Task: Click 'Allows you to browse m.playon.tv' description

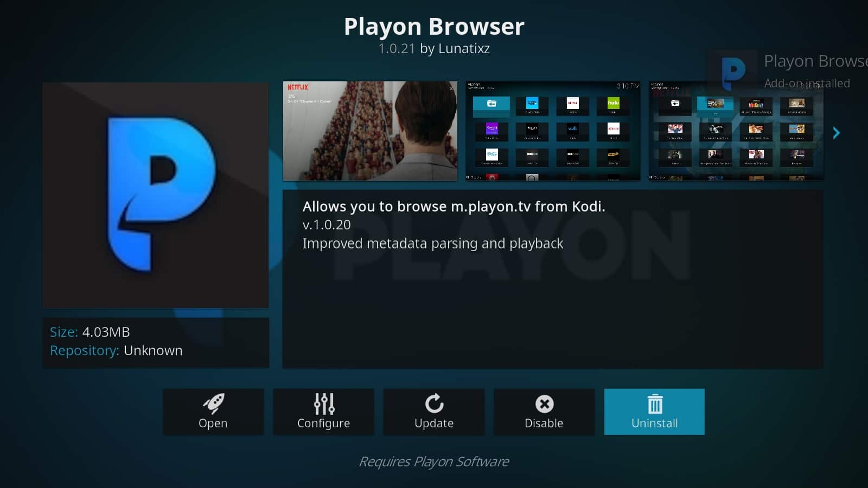Action: pyautogui.click(x=454, y=207)
